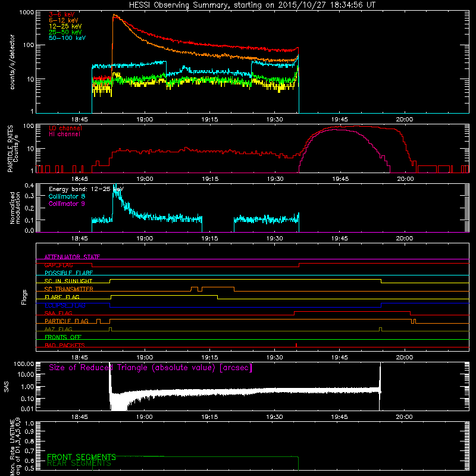This screenshot has height=476, width=476.
Task: Click the 0.4 tick on modulation axis
Action: [x=29, y=186]
